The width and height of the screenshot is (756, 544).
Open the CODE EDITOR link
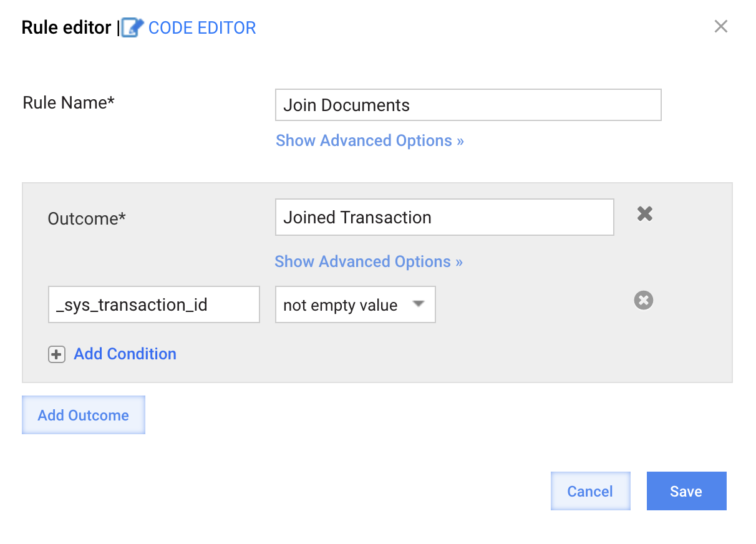pos(202,28)
